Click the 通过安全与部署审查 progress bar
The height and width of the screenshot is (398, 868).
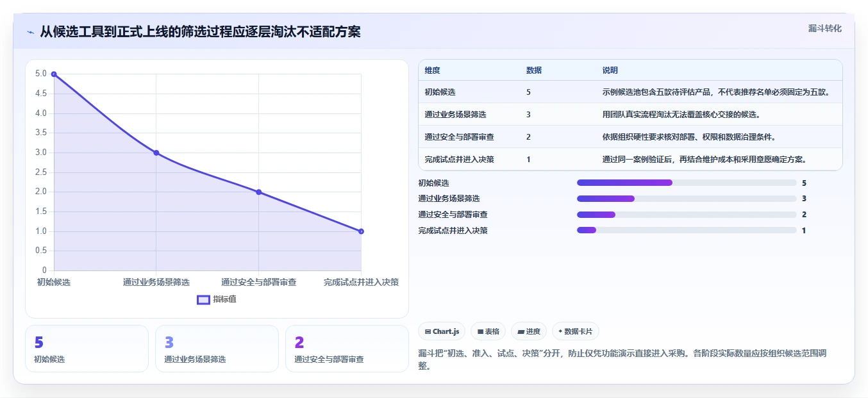[687, 215]
